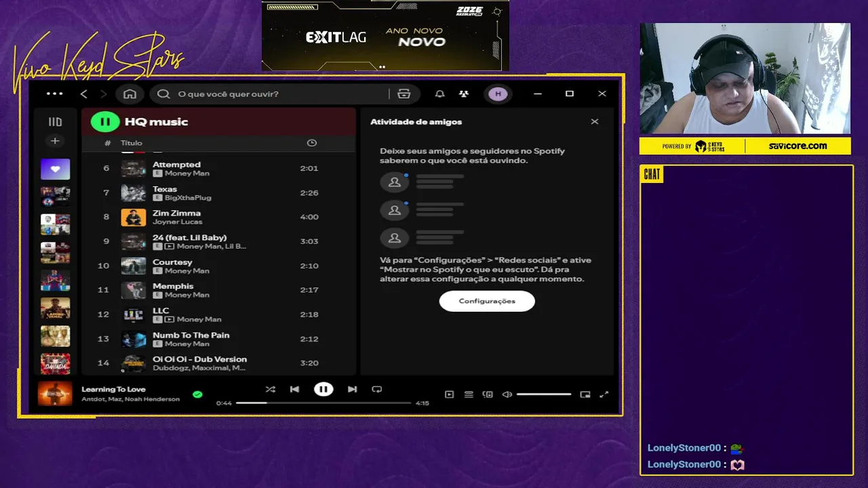
Task: Select the track 'Attempted'
Action: [218, 168]
